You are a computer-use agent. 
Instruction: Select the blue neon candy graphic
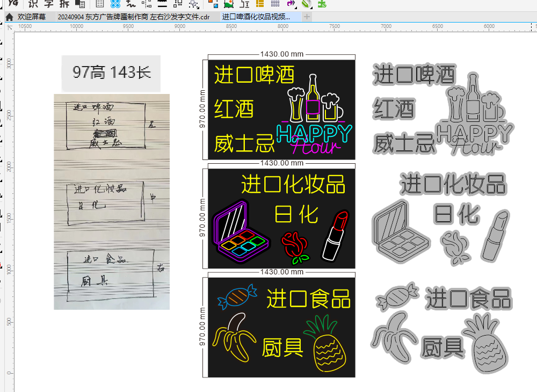(237, 296)
